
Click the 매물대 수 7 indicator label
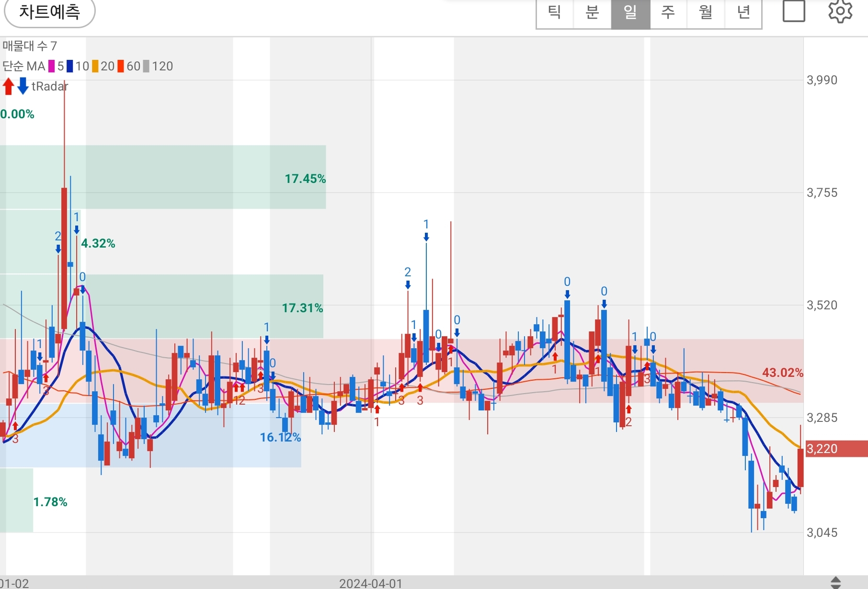pyautogui.click(x=30, y=46)
